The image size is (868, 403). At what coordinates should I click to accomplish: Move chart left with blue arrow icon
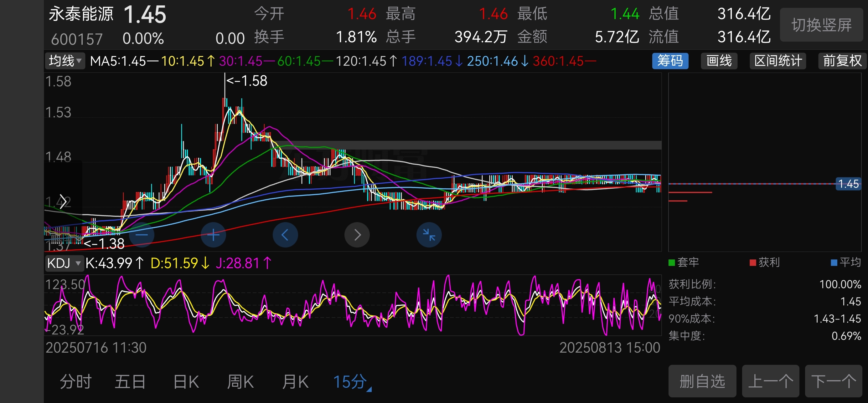pyautogui.click(x=285, y=235)
